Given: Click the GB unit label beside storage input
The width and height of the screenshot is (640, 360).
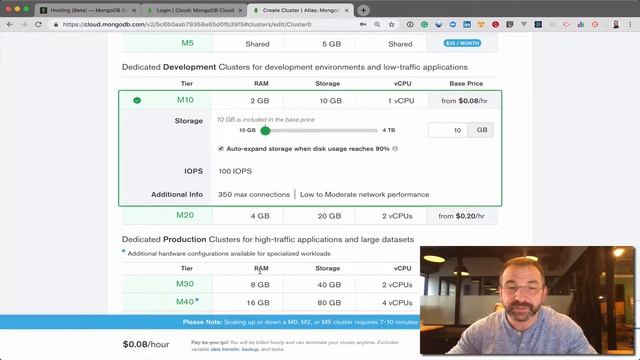Looking at the screenshot, I should 482,130.
